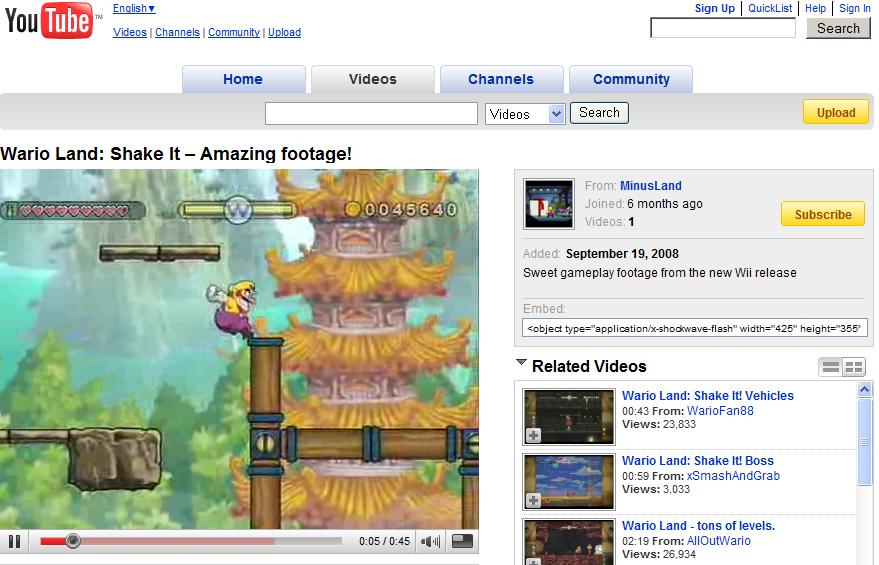
Task: Click related videos scrollbar up arrow
Action: pyautogui.click(x=864, y=389)
